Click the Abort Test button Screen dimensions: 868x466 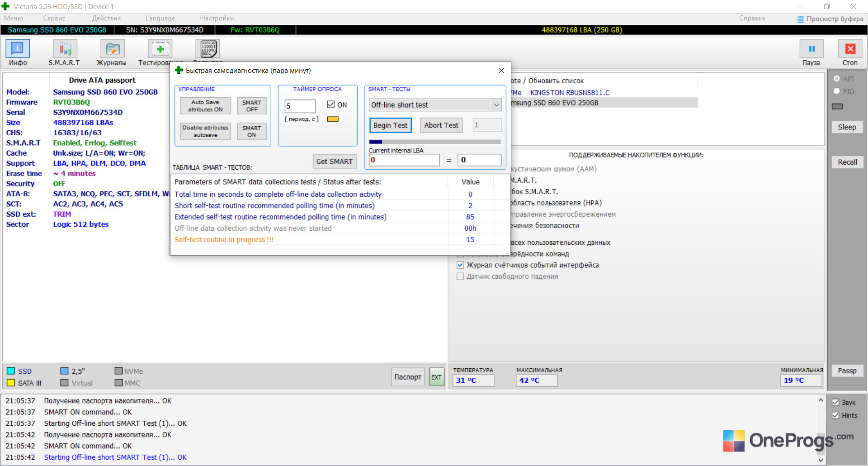tap(441, 125)
